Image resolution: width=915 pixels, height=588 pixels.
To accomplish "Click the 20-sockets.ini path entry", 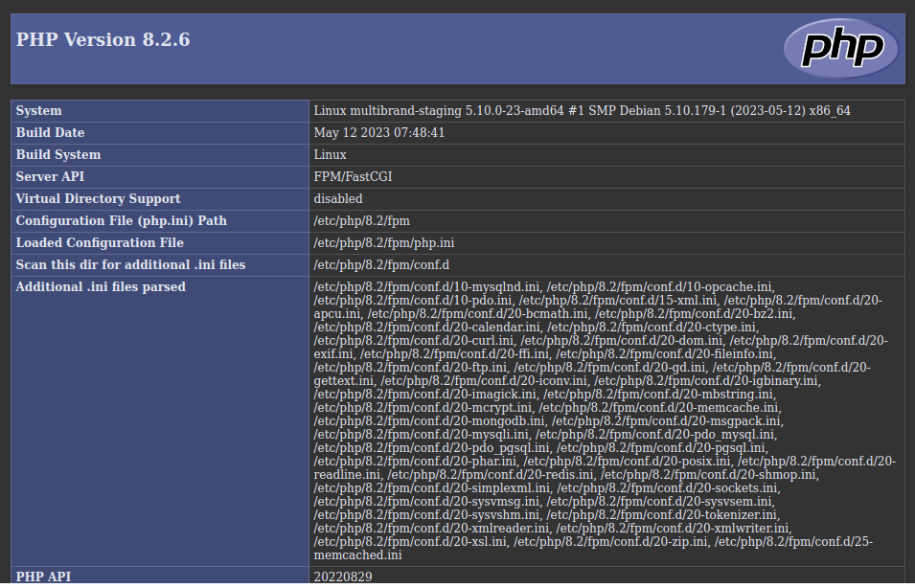I will tap(667, 488).
